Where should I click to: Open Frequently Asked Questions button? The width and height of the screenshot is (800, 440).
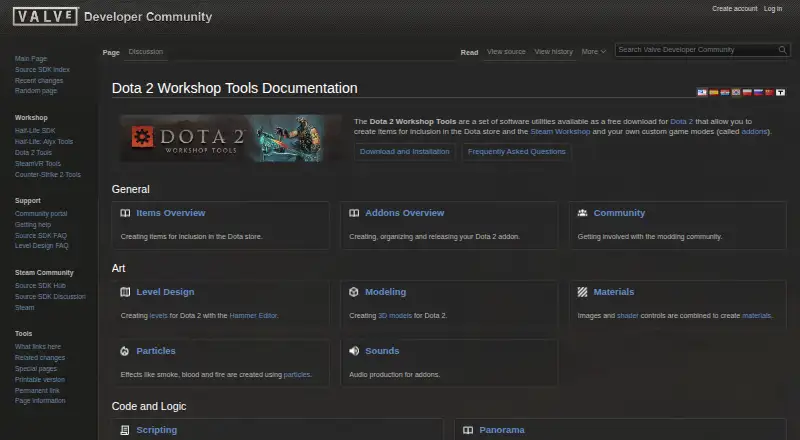point(516,152)
